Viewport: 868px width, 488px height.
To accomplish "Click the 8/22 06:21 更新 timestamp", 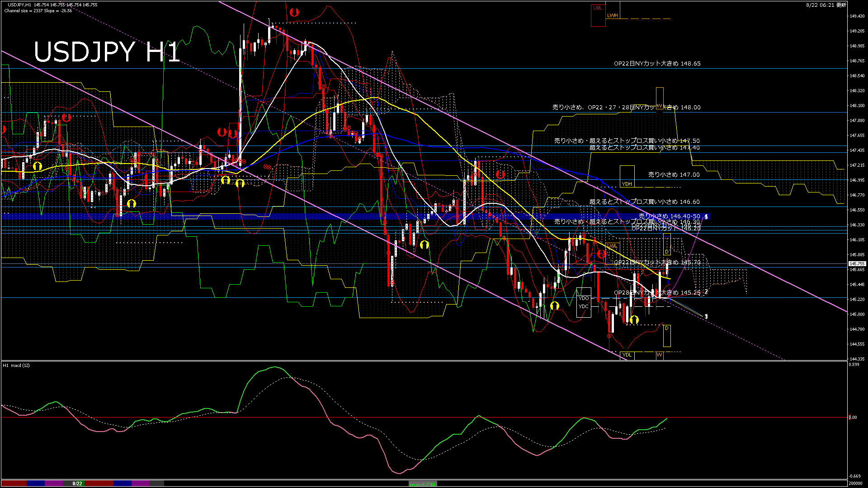I will (x=826, y=5).
